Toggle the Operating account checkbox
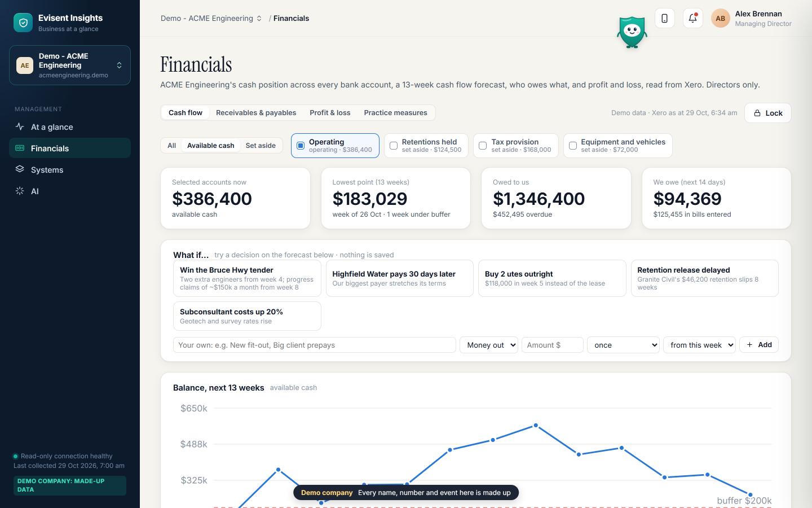812x508 pixels. coord(301,146)
